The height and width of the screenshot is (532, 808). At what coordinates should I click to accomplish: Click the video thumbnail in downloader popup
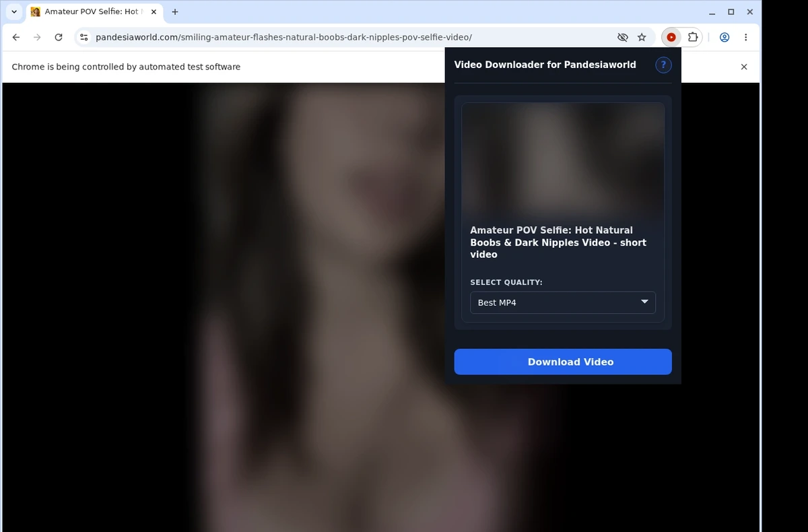[563, 160]
